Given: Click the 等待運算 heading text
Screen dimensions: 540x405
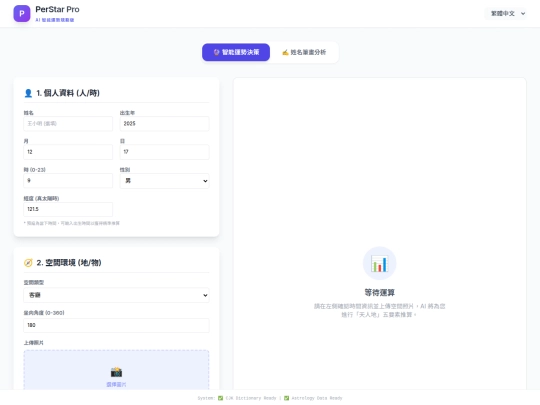Looking at the screenshot, I should 380,292.
